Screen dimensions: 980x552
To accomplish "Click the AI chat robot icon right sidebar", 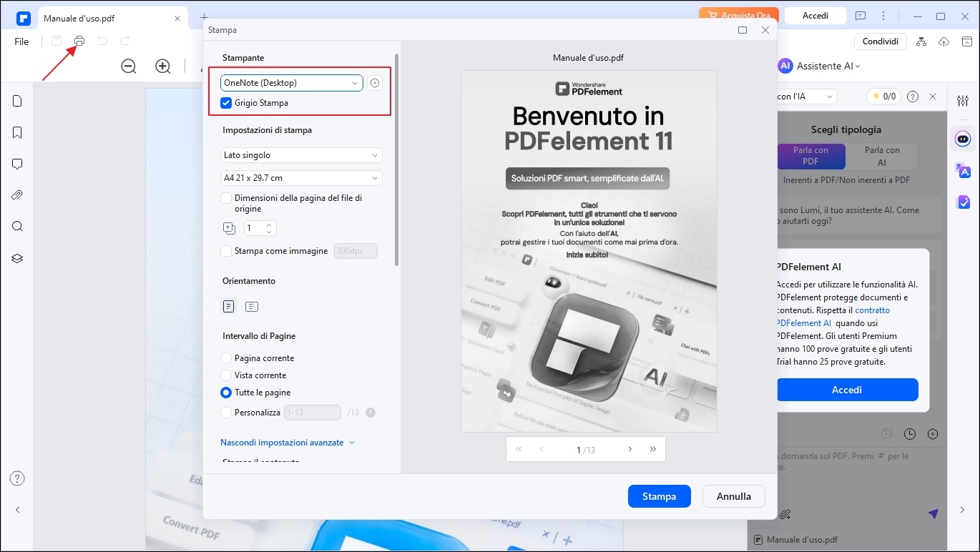I will click(963, 138).
